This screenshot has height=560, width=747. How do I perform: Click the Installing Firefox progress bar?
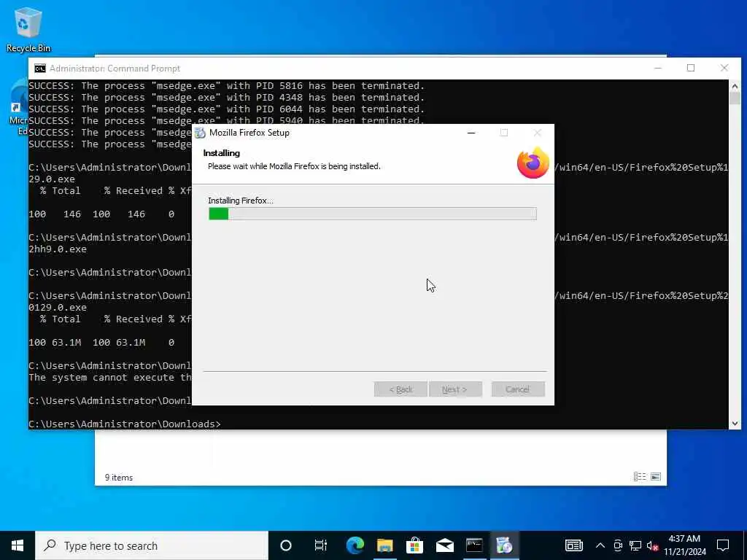(x=373, y=214)
